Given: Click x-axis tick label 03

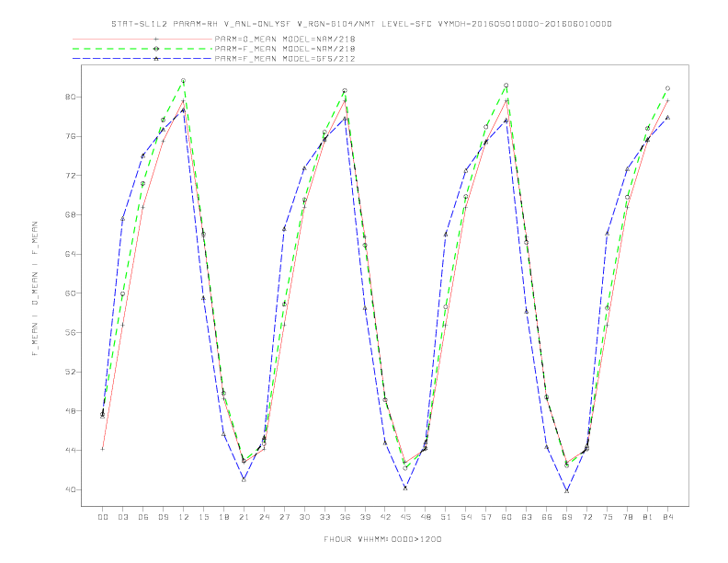Looking at the screenshot, I should (x=122, y=517).
